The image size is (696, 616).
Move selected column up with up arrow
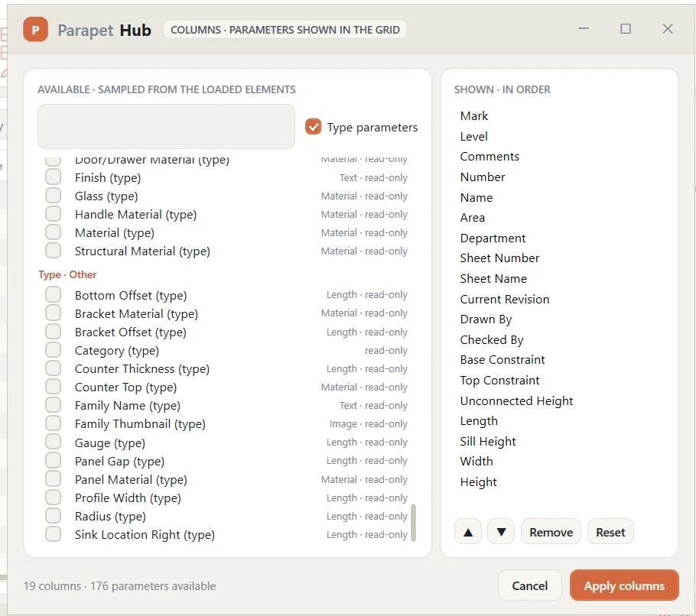point(468,532)
